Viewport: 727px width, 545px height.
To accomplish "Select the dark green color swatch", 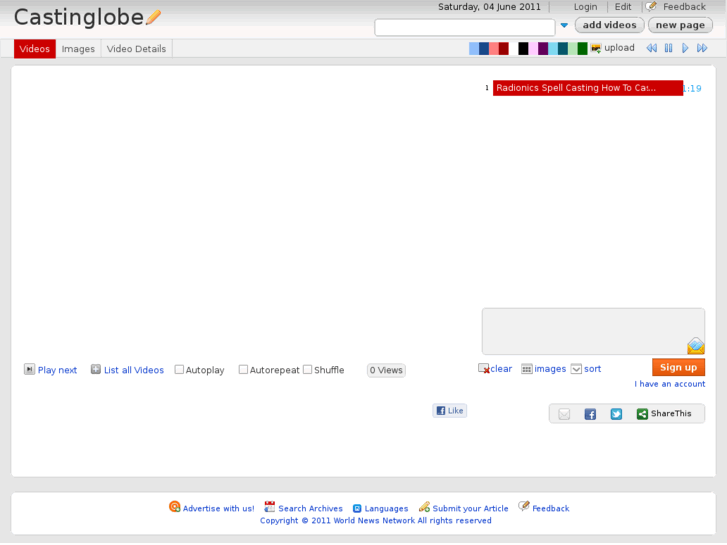I will (582, 48).
